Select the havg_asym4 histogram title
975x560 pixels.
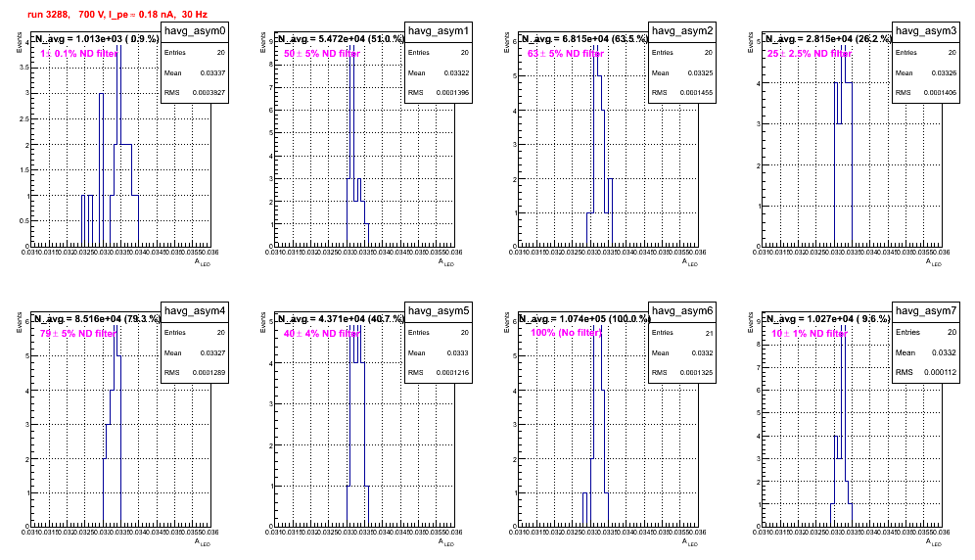click(195, 311)
